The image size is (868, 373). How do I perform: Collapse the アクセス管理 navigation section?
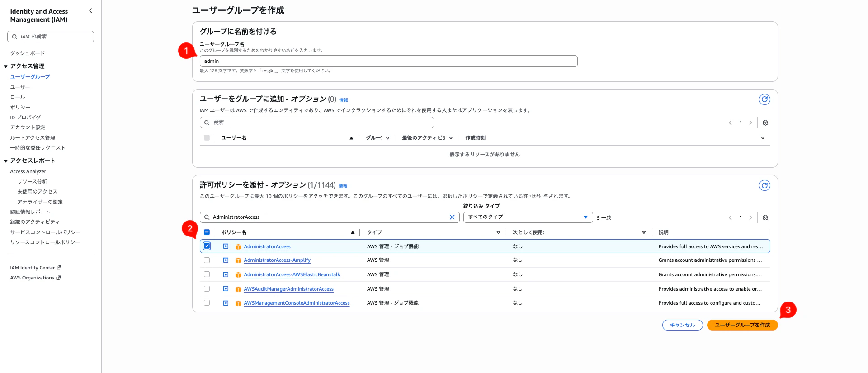(x=5, y=66)
